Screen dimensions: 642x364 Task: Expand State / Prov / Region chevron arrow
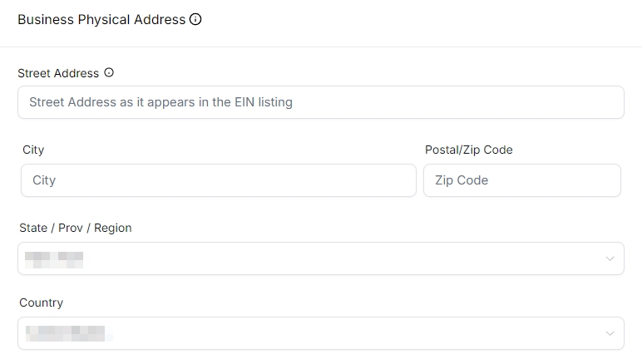coord(610,258)
